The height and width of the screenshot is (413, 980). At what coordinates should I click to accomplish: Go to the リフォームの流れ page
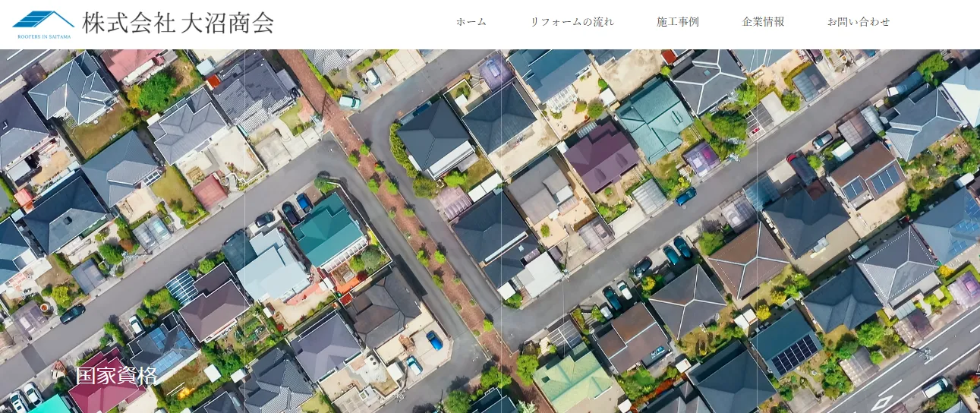tap(572, 22)
